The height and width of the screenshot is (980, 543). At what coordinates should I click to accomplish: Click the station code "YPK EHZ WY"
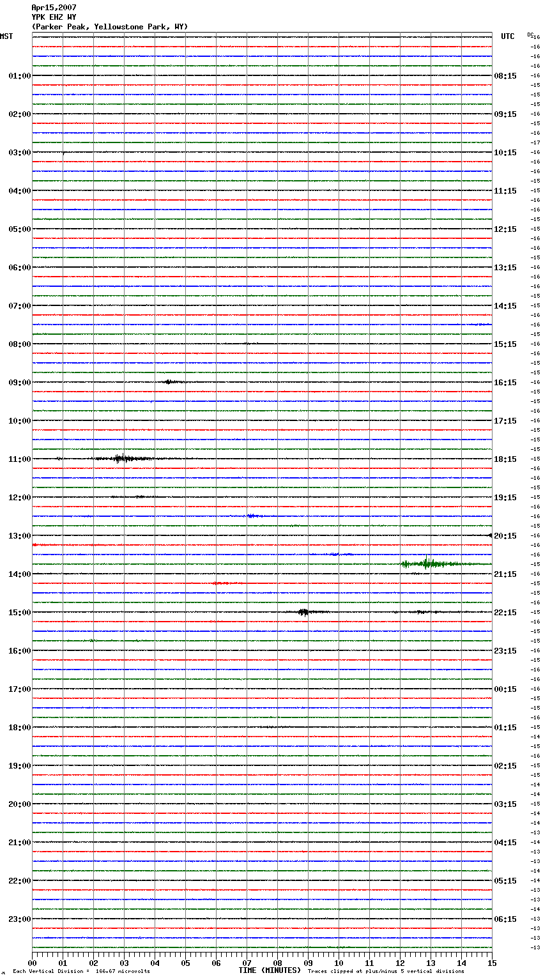pos(54,17)
